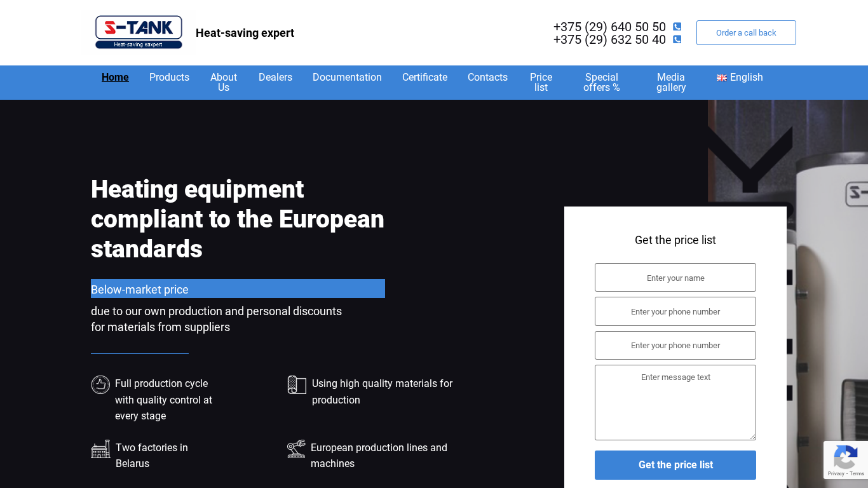868x488 pixels.
Task: Open the Media gallery page
Action: click(671, 83)
